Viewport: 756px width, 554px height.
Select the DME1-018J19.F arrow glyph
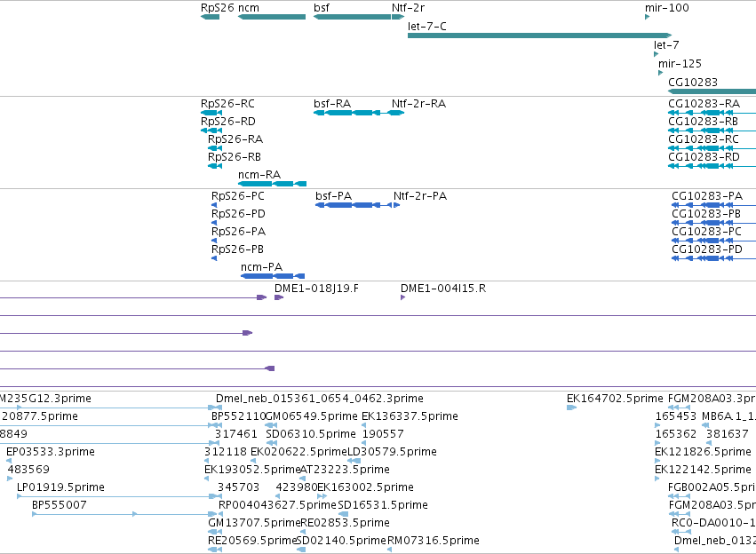point(279,297)
